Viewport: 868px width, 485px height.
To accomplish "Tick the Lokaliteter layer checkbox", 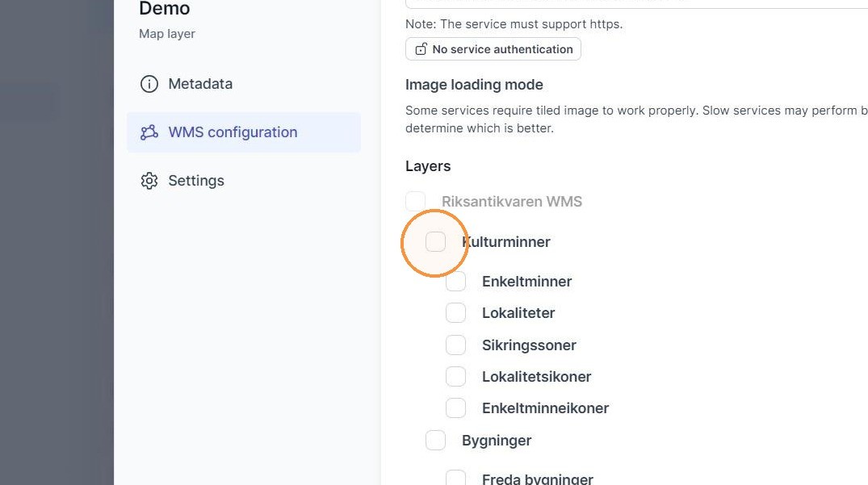I will pyautogui.click(x=455, y=313).
